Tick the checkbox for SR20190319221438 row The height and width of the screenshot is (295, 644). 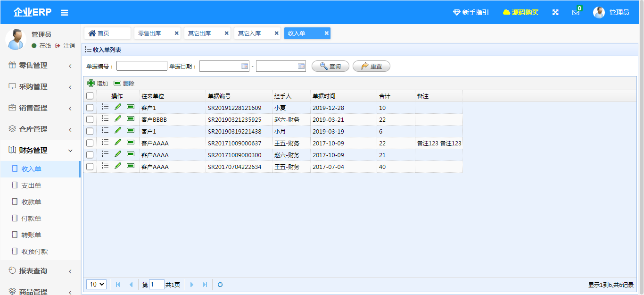pyautogui.click(x=90, y=131)
